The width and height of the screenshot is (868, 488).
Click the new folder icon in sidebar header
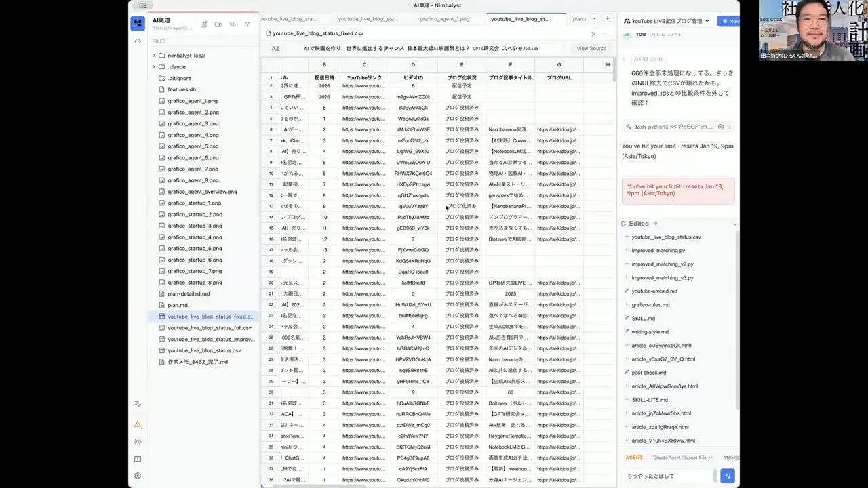(218, 24)
